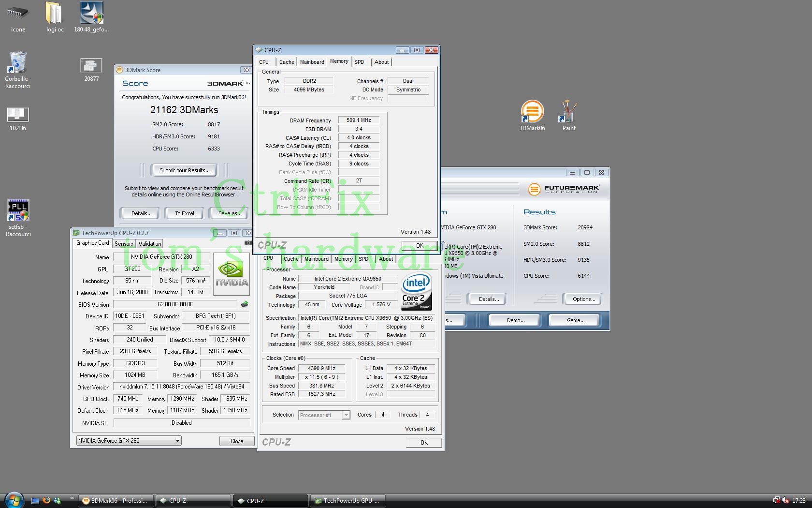This screenshot has height=508, width=812.
Task: Click the To Excel button
Action: (185, 213)
